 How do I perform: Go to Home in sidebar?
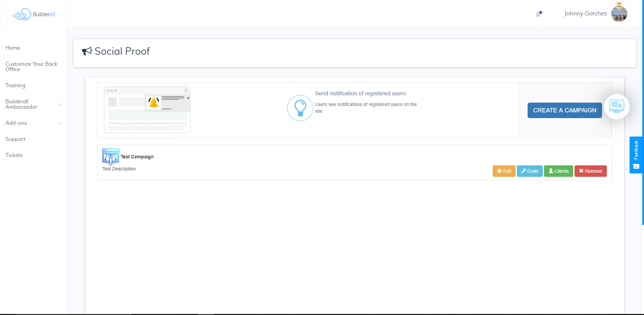point(13,48)
